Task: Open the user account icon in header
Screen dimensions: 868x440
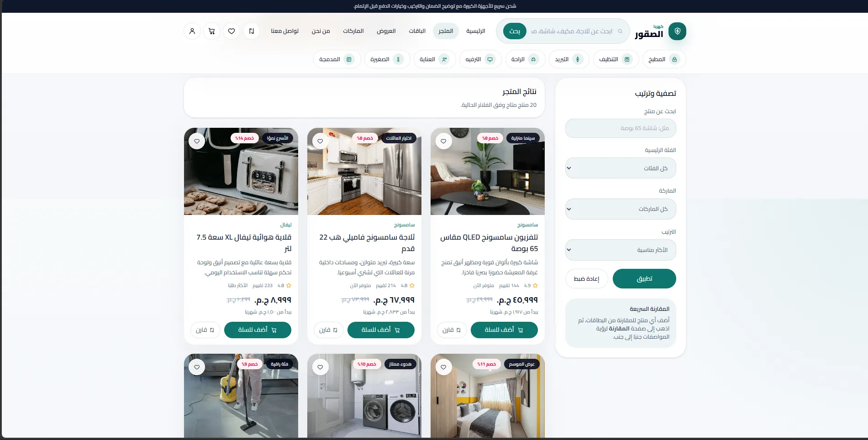Action: tap(192, 31)
